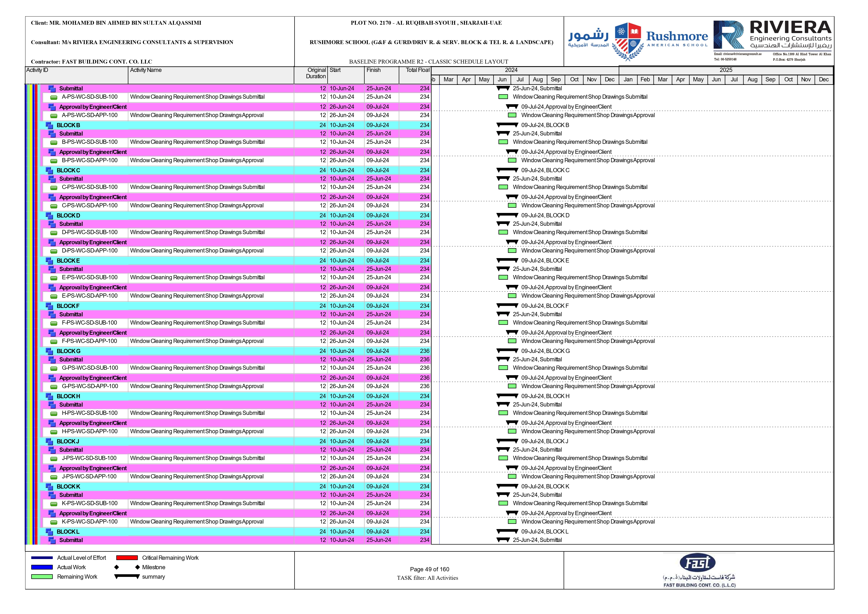
Task: Click activity ID 'J-PS-WC-SD-SUB-100'
Action: [89, 459]
